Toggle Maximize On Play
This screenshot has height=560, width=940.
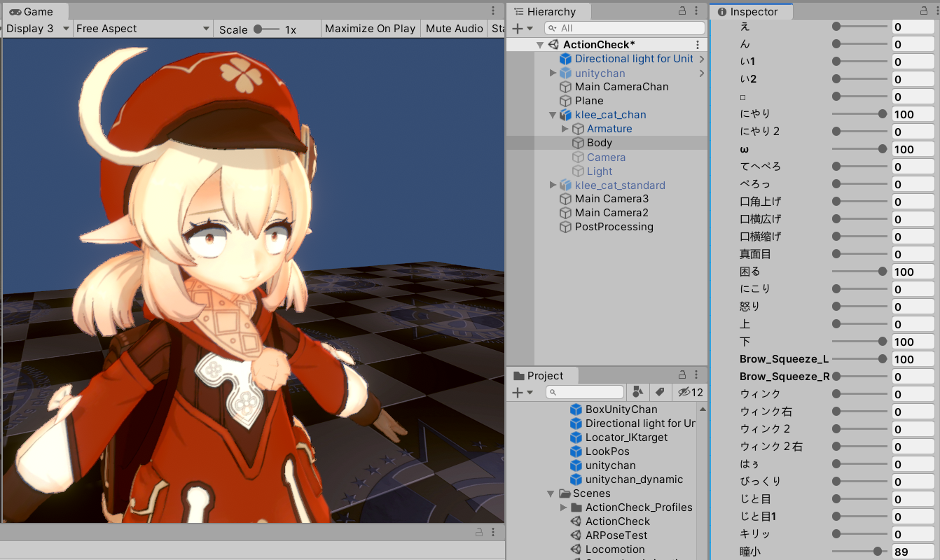pyautogui.click(x=370, y=29)
